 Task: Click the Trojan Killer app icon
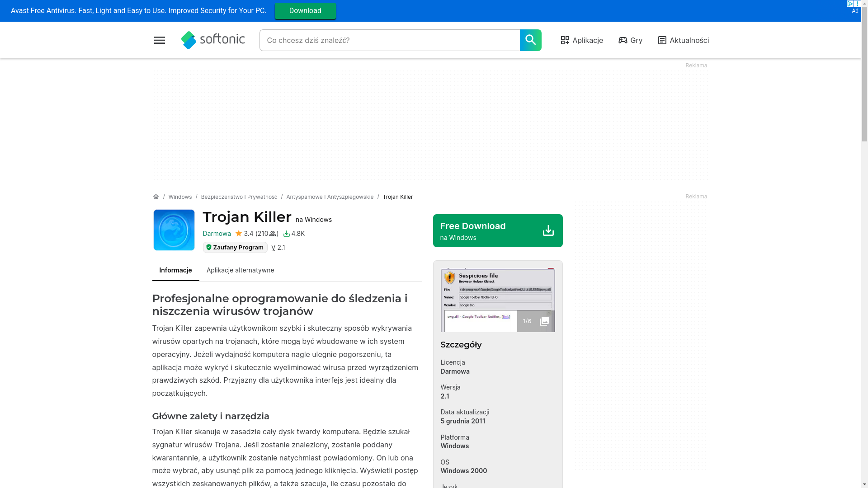[x=174, y=230]
